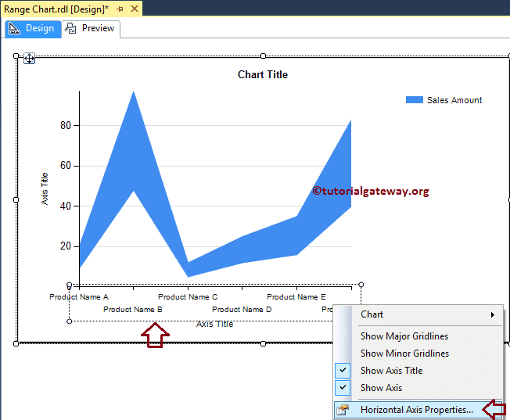Choose Show Major Gridlines

click(418, 336)
